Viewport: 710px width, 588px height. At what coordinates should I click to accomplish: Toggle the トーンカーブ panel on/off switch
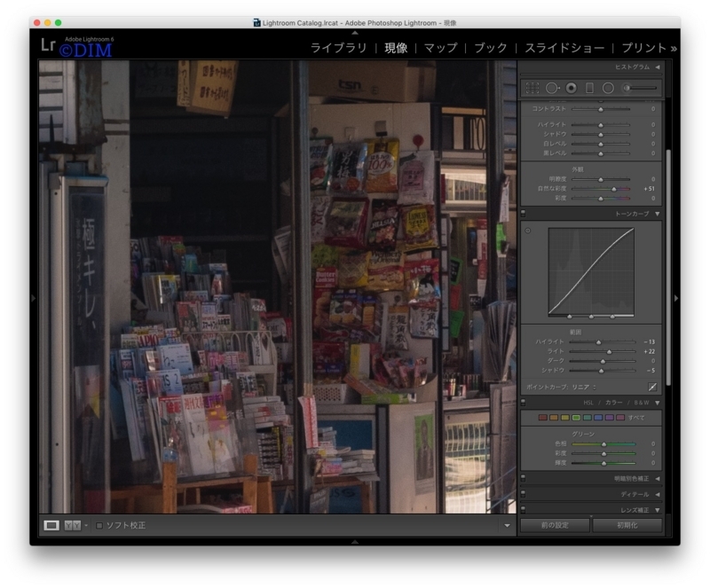click(523, 214)
